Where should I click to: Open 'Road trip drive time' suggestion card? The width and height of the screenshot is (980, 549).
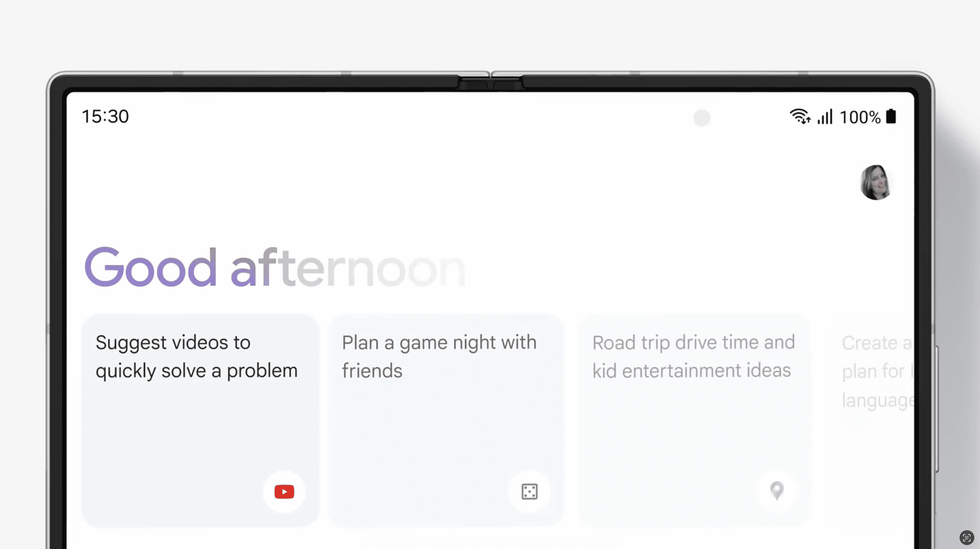click(x=694, y=420)
